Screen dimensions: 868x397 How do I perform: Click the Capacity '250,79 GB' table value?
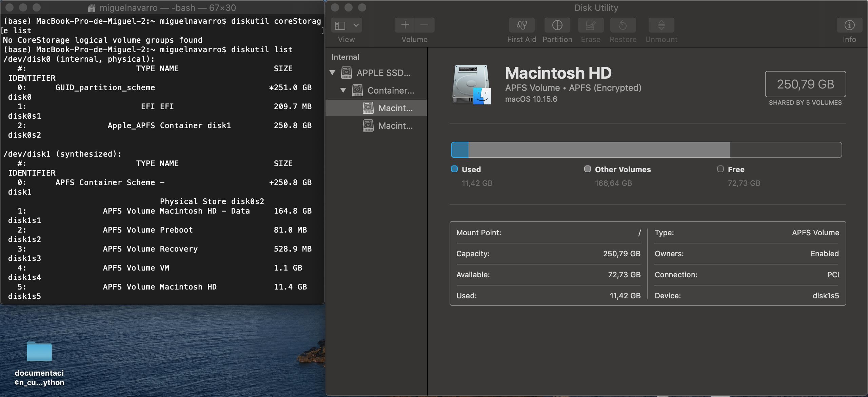click(x=622, y=254)
